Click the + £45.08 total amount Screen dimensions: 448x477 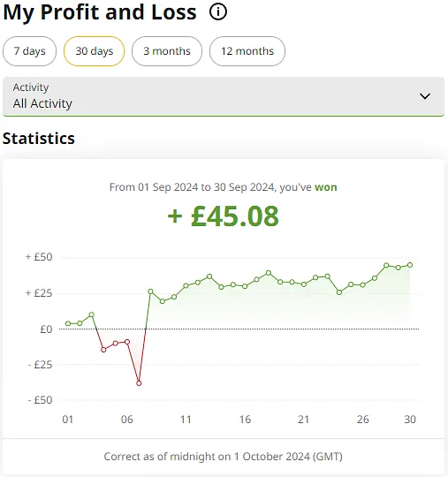pyautogui.click(x=223, y=216)
